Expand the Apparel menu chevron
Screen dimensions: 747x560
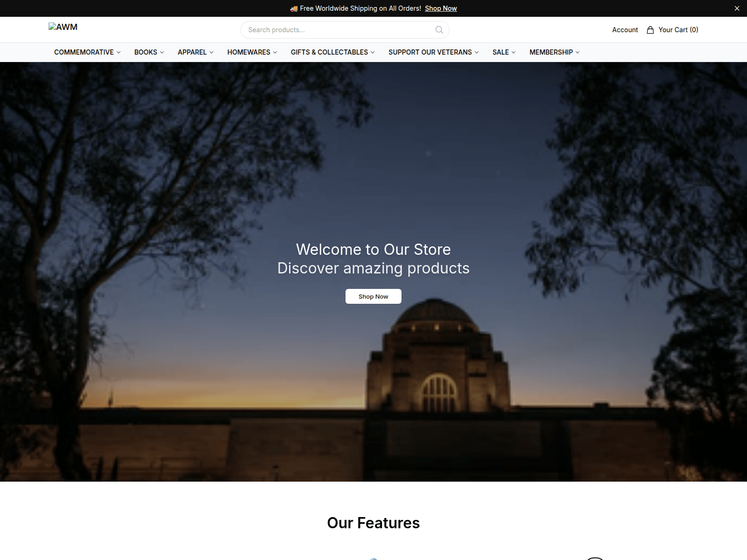click(211, 52)
